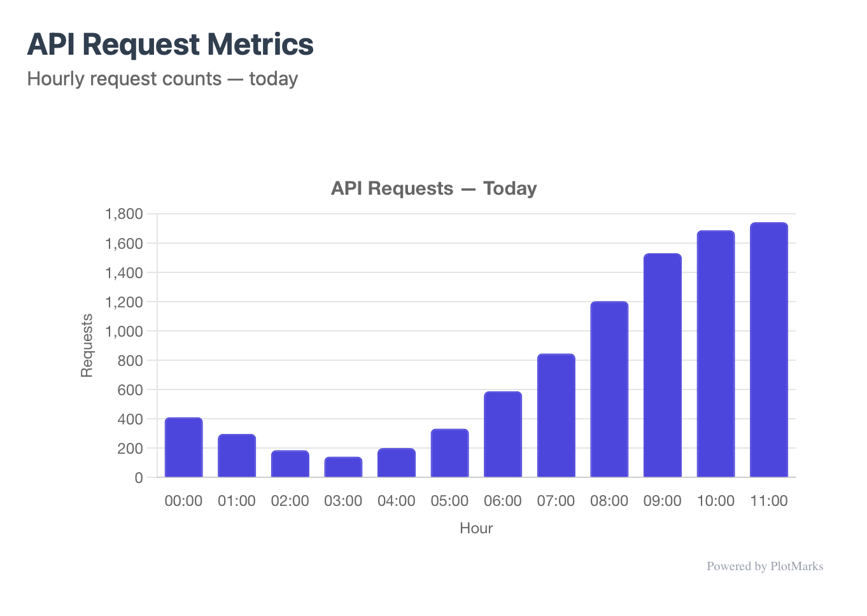The height and width of the screenshot is (616, 867).
Task: Click the 07:00 x-axis label
Action: pyautogui.click(x=556, y=501)
